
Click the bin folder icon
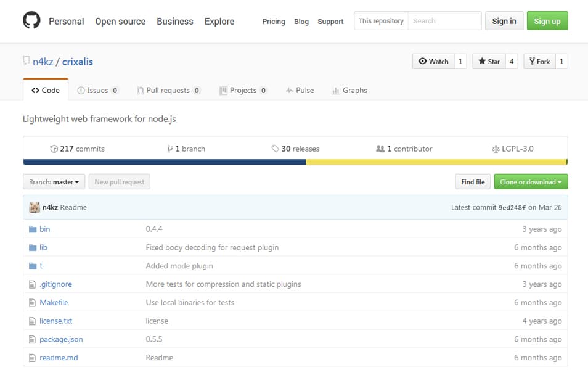pos(33,229)
